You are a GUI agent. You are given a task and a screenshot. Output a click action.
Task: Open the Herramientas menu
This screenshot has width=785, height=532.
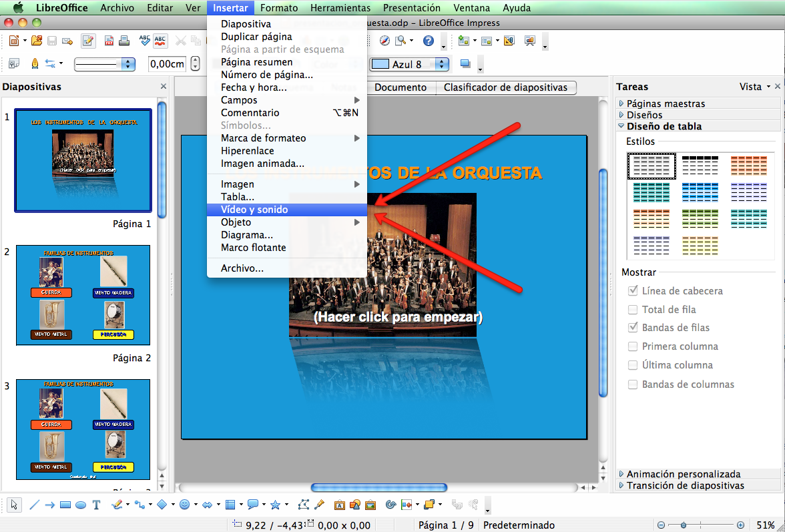tap(340, 8)
